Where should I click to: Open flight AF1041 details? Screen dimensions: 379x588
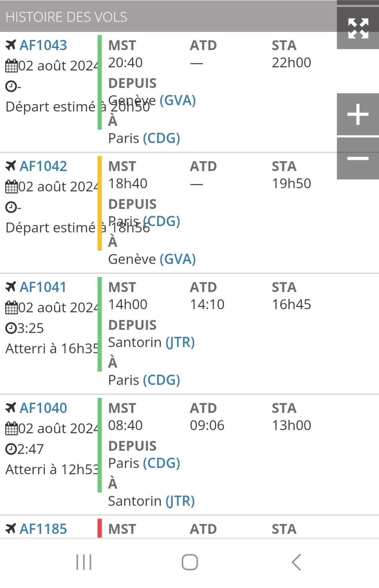coord(43,287)
